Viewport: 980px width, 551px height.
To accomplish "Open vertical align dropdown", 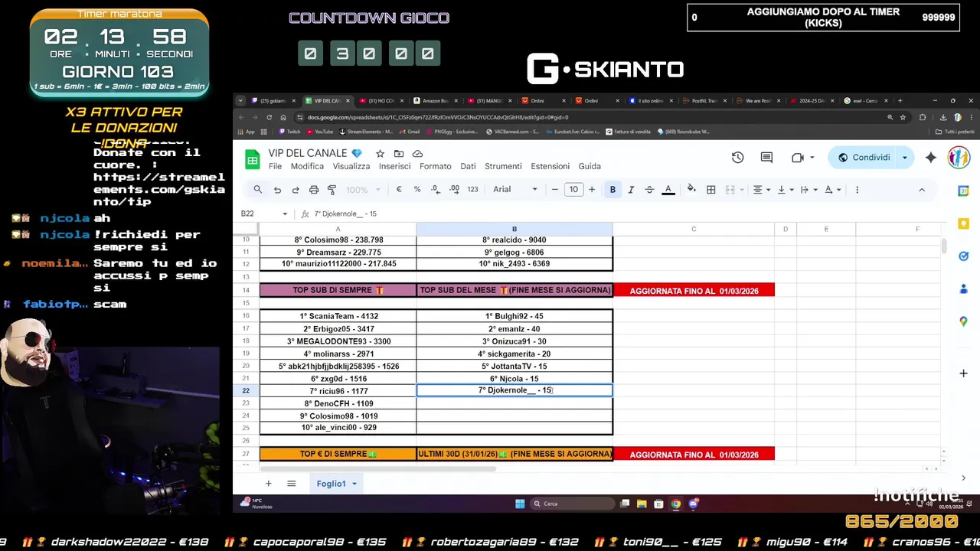I will [x=784, y=190].
